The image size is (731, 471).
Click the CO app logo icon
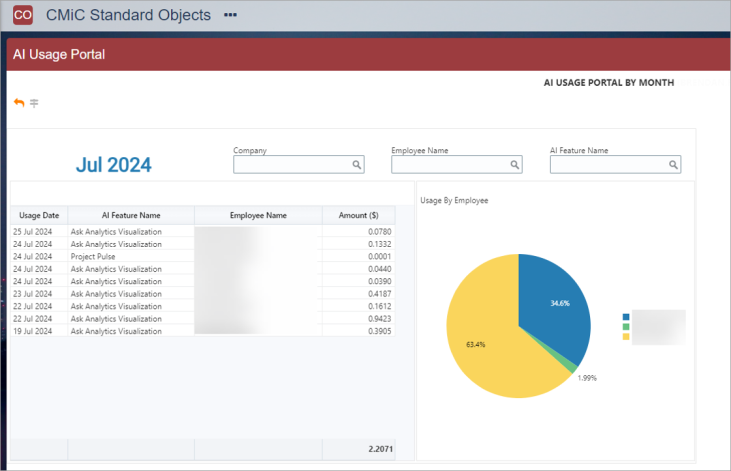[23, 15]
